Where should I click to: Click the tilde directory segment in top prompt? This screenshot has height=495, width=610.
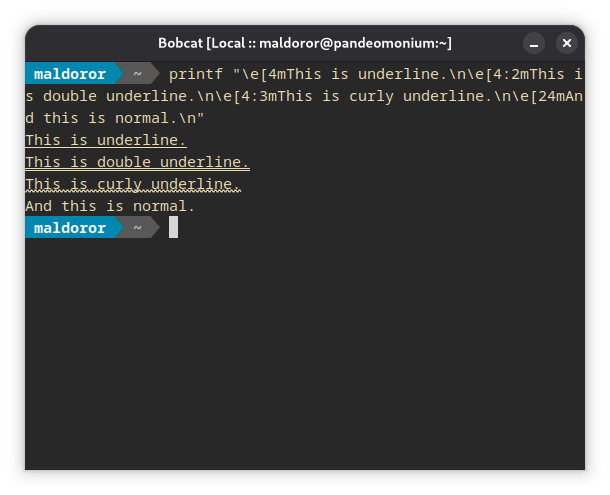point(137,74)
